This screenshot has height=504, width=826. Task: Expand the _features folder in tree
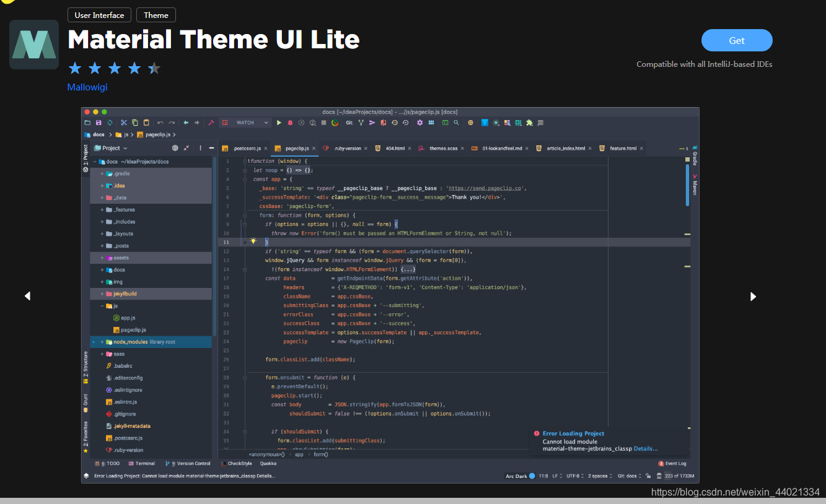(102, 210)
